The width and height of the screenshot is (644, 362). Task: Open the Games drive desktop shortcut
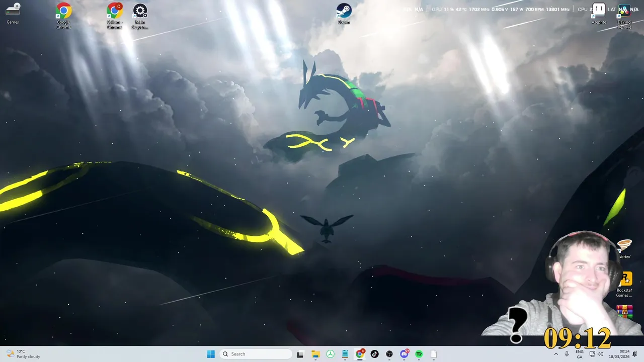(x=13, y=14)
